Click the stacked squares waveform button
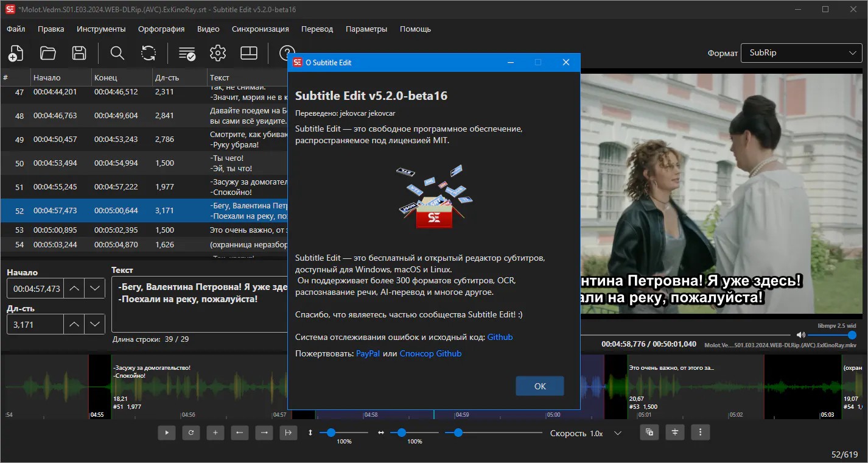Viewport: 868px width, 463px height. coord(649,433)
